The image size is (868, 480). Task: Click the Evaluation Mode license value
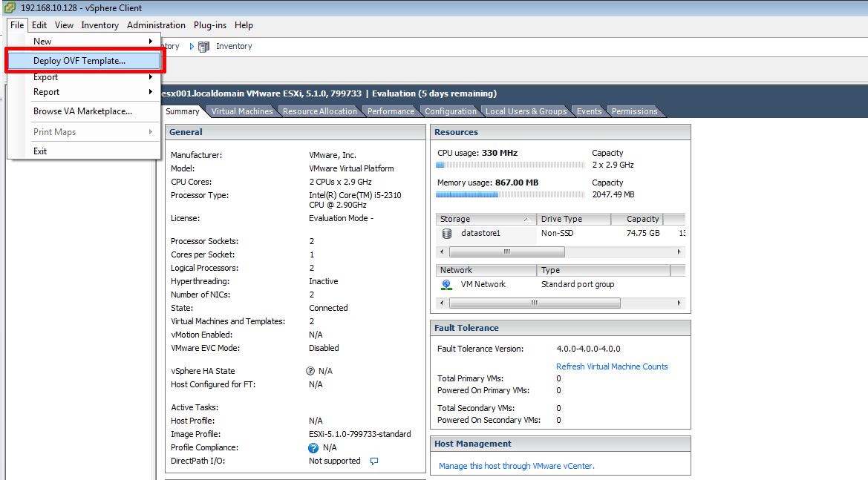click(x=341, y=218)
